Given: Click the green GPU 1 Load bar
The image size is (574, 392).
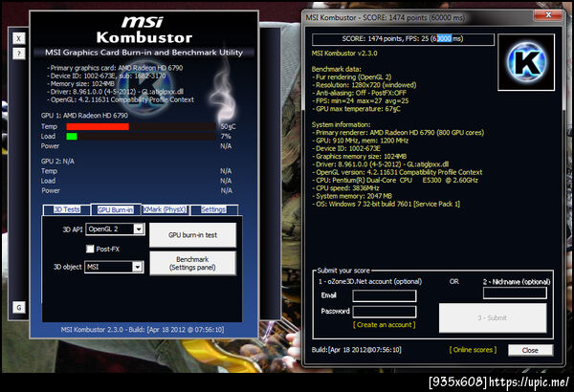Looking at the screenshot, I should point(72,137).
